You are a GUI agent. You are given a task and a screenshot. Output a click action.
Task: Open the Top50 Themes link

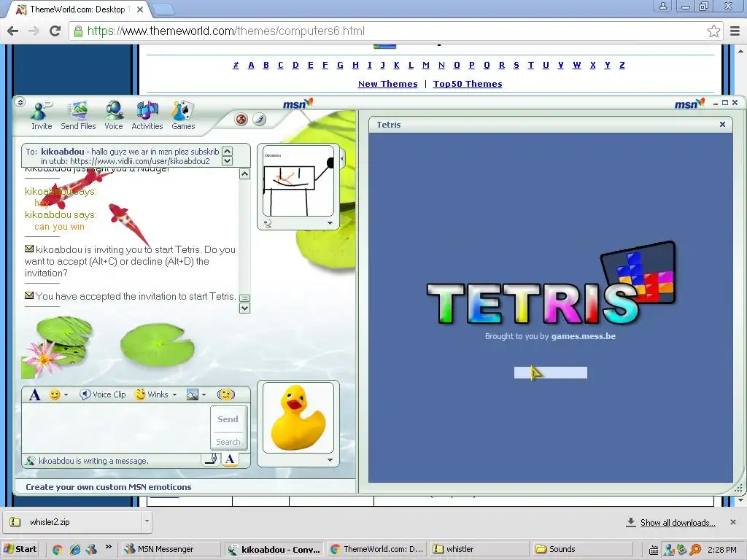tap(468, 84)
